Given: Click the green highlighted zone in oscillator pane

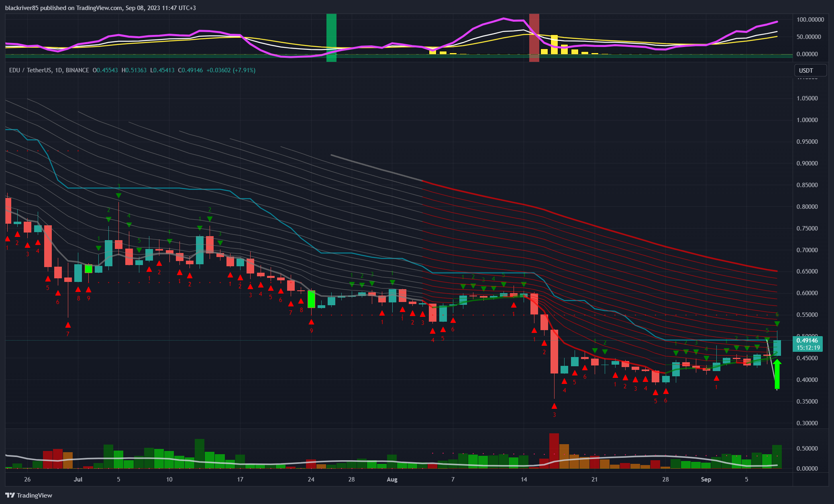Looking at the screenshot, I should coord(331,38).
